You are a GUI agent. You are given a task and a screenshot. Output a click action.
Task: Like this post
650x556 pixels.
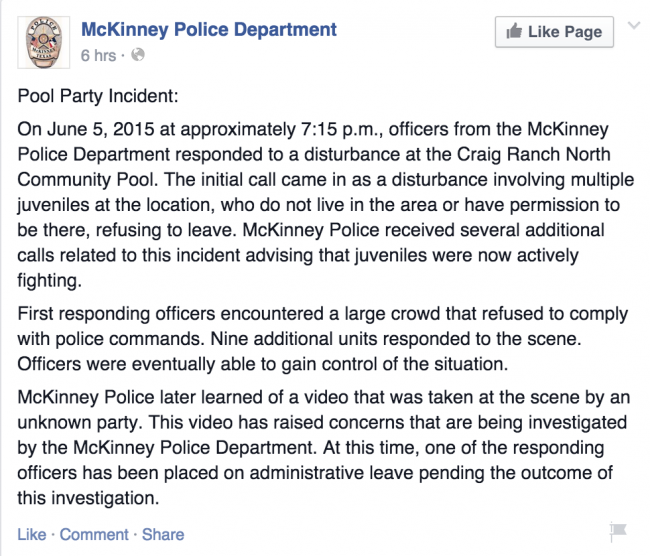[x=32, y=534]
